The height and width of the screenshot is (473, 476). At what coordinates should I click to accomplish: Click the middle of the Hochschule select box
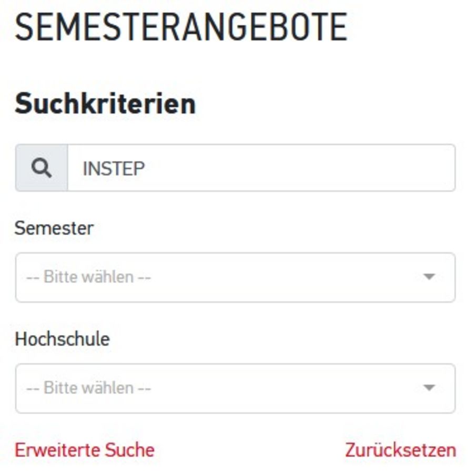[235, 388]
